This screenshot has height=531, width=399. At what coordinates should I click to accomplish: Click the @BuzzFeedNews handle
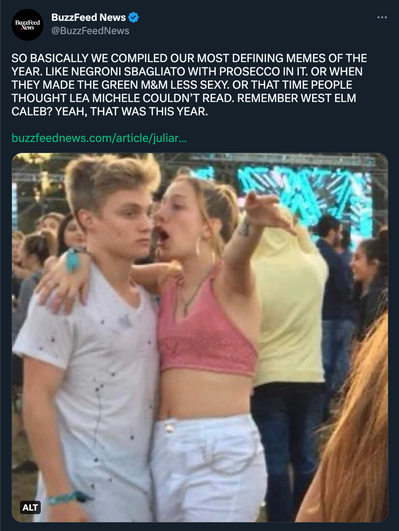pos(90,31)
